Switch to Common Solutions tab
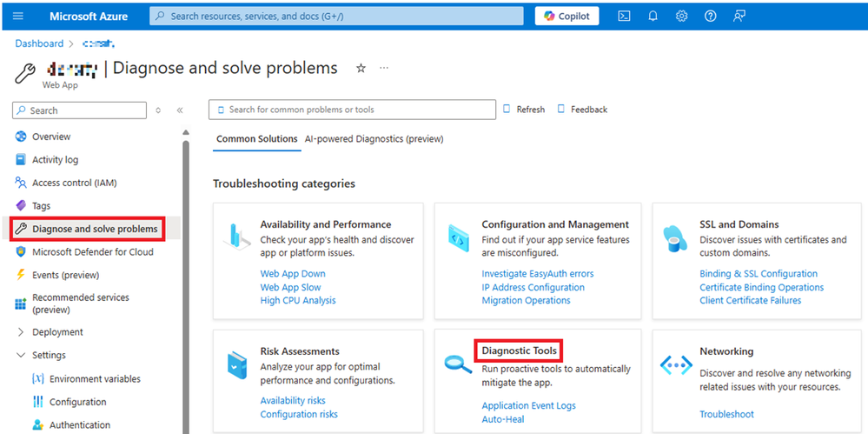Screen dimensions: 868x434 tap(257, 139)
